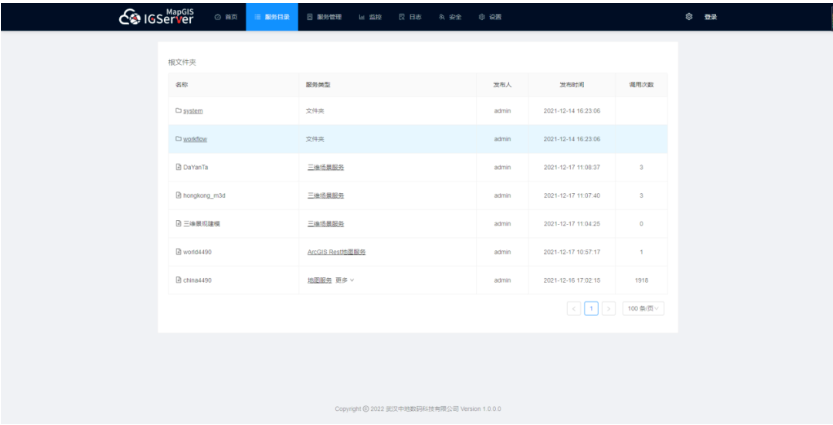Go to next page arrow
The width and height of the screenshot is (833, 425).
point(609,308)
